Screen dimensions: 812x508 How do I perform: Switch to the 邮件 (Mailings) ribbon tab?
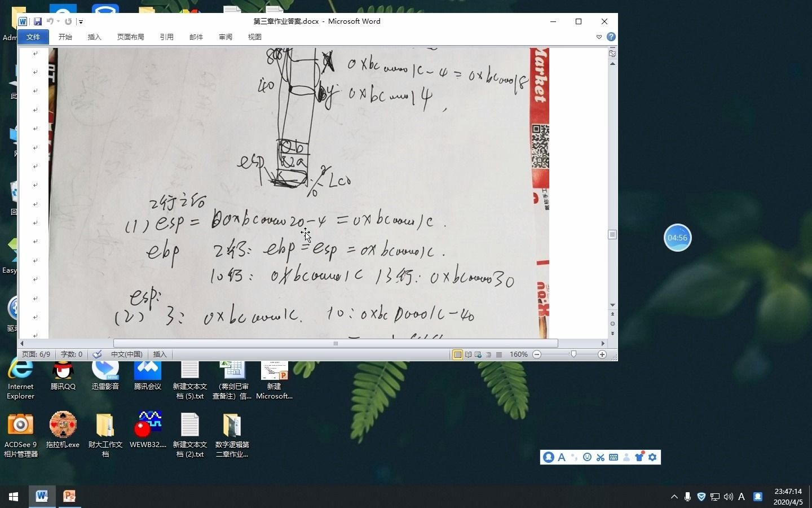(196, 37)
